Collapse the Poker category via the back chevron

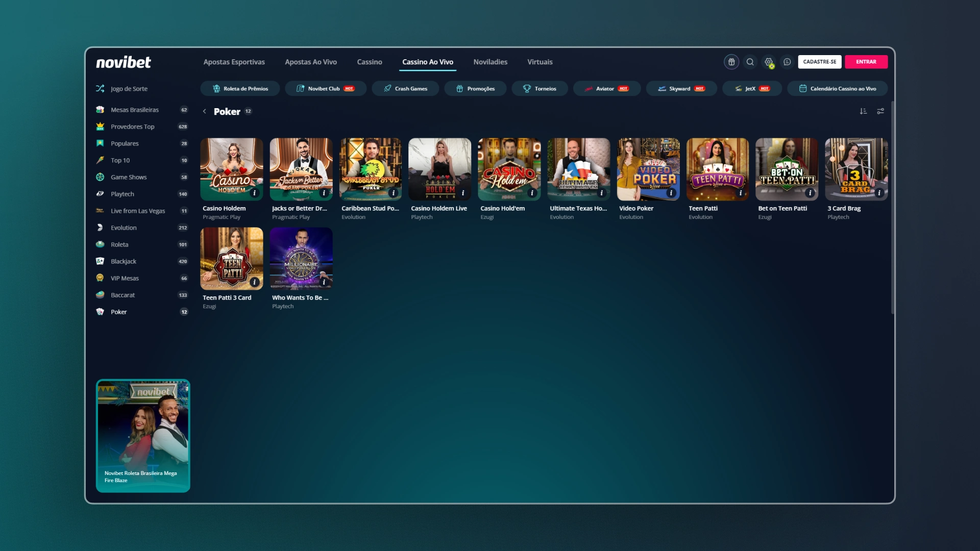[205, 111]
